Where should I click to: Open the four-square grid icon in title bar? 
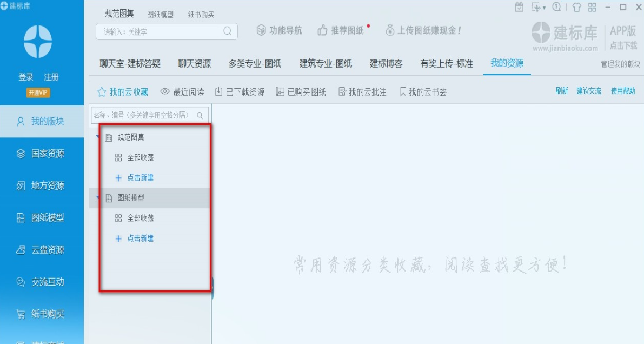[592, 8]
